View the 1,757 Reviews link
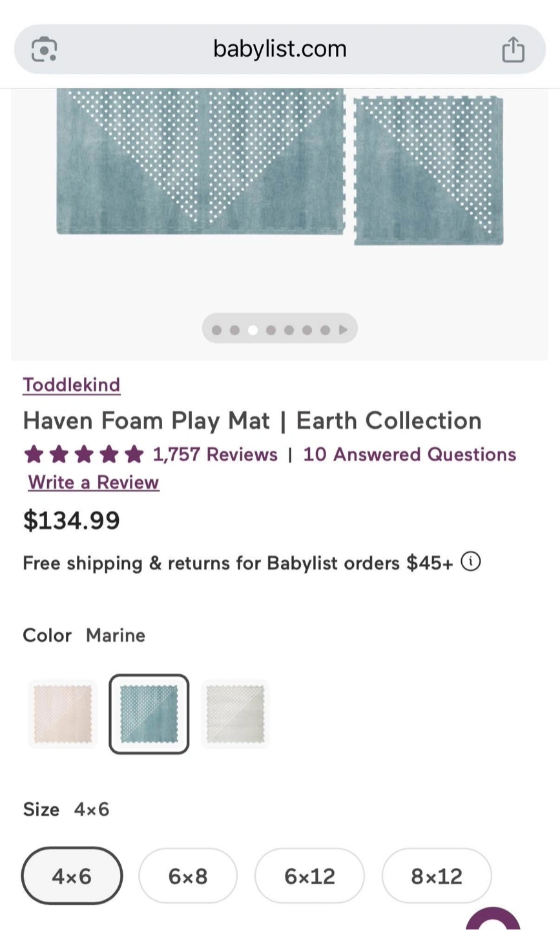Image resolution: width=560 pixels, height=930 pixels. pyautogui.click(x=215, y=455)
